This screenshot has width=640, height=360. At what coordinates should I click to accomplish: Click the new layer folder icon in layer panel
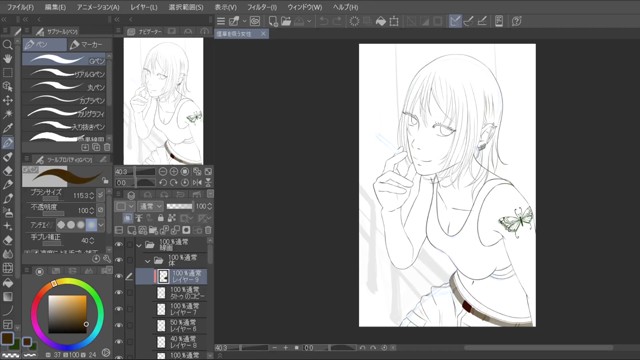pos(153,230)
